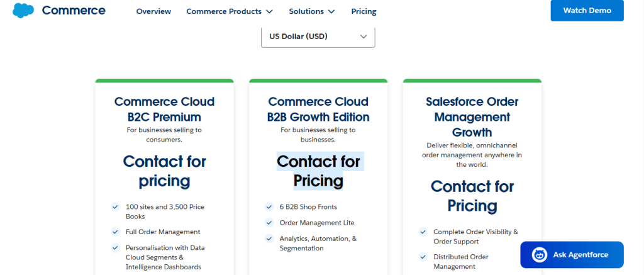The width and height of the screenshot is (644, 275).
Task: Click checkmark icon beside Personalisation with Data Cloud
Action: coord(116,247)
